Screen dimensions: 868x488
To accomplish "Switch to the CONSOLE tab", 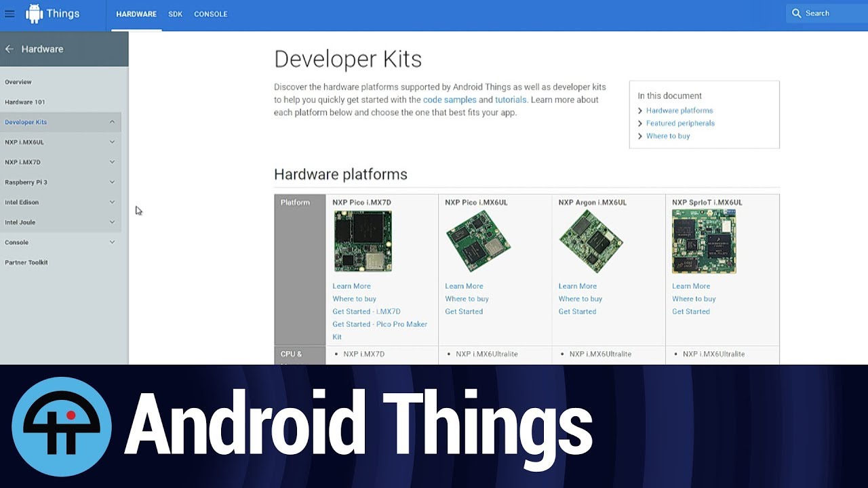I will [211, 14].
